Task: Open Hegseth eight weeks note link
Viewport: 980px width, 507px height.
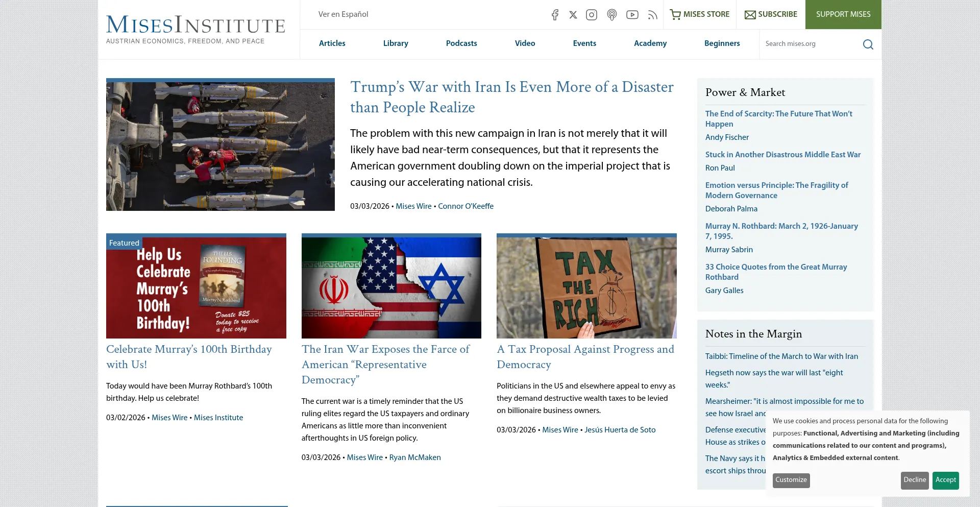Action: pos(774,379)
